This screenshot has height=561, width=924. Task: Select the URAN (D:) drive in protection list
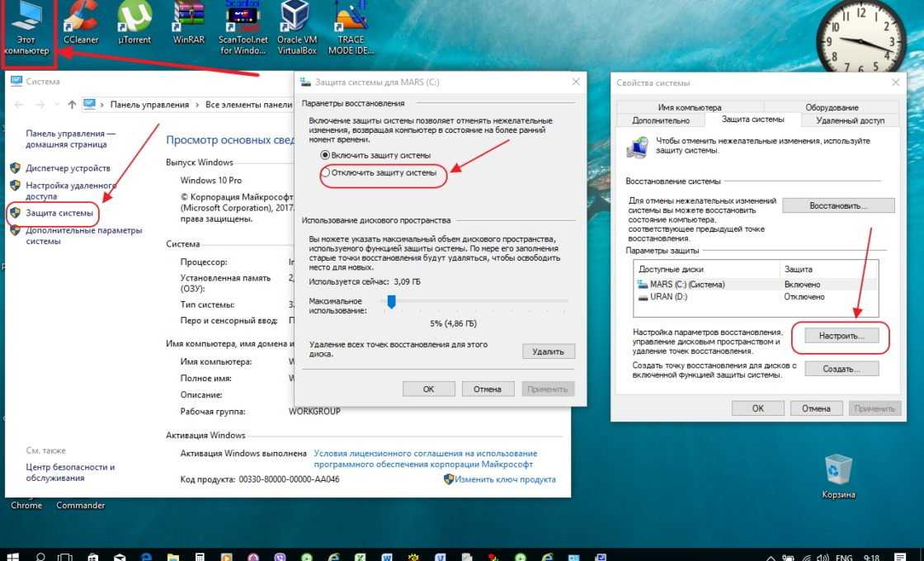(668, 297)
